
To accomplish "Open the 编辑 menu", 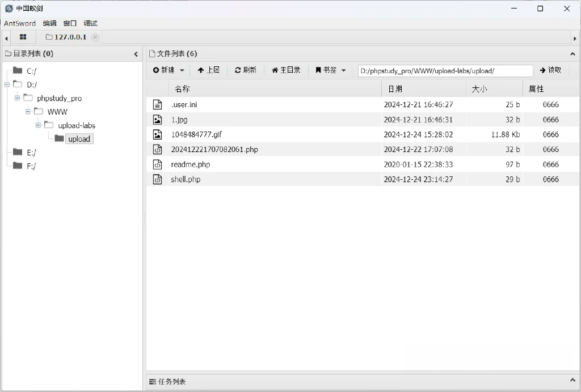I will (x=50, y=23).
